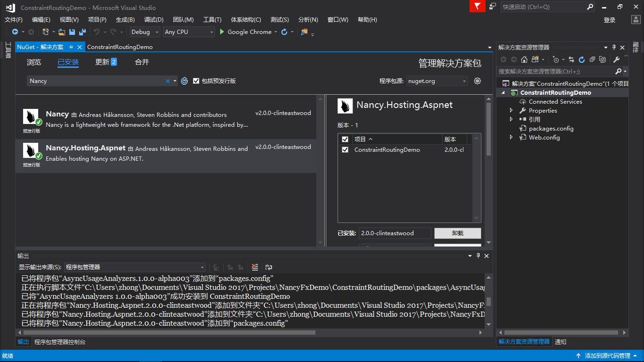Open the nuget.org package source dropdown

(x=437, y=81)
